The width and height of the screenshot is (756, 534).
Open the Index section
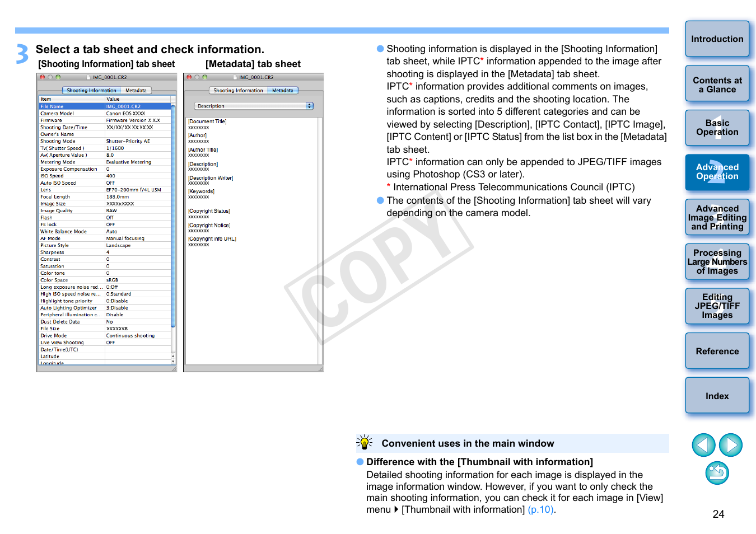[717, 396]
